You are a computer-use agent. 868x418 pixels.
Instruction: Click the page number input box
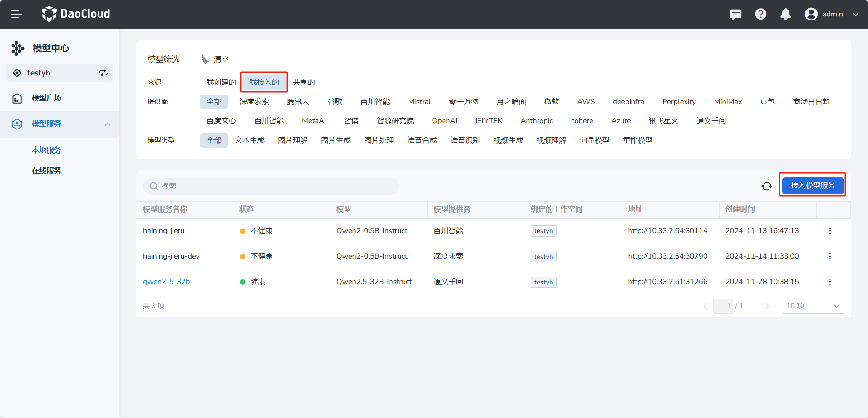pyautogui.click(x=723, y=306)
